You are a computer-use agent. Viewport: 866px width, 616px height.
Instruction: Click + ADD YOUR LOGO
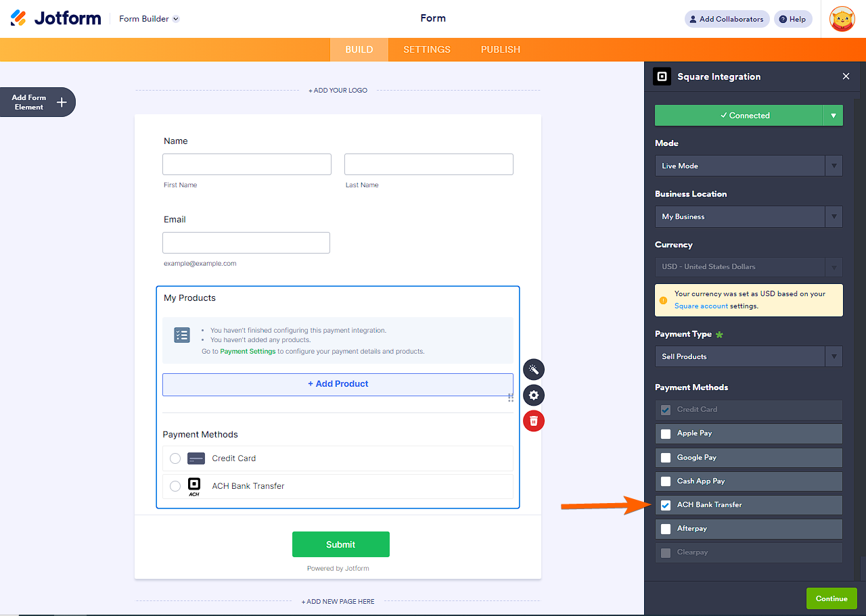click(338, 91)
